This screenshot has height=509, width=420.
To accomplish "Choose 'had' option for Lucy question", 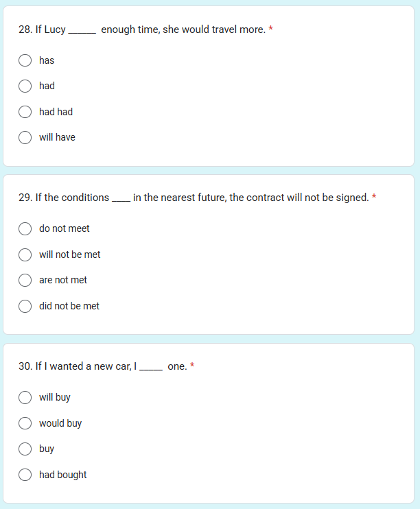I will 25,86.
